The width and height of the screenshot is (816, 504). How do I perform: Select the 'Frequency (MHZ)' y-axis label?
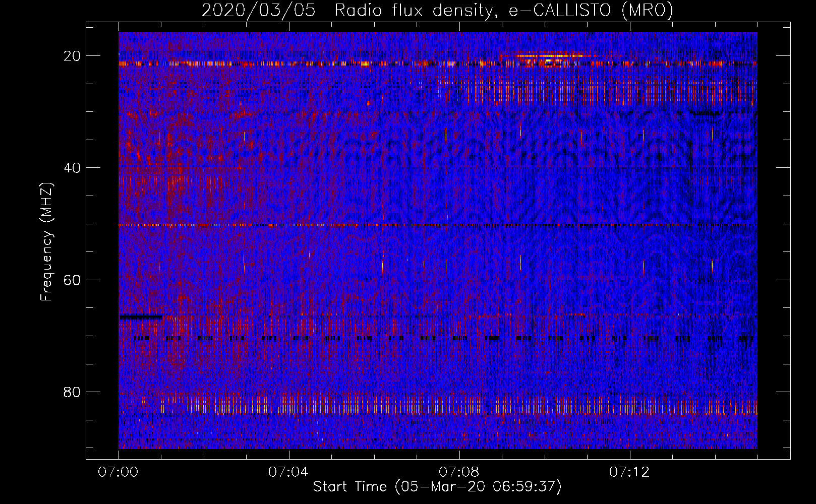click(x=46, y=242)
